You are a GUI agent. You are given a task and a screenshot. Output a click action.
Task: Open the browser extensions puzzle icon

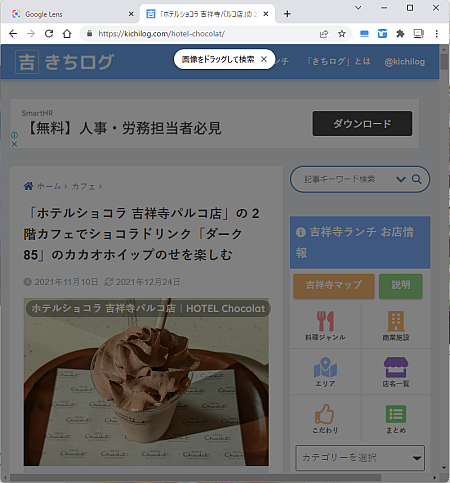[400, 34]
